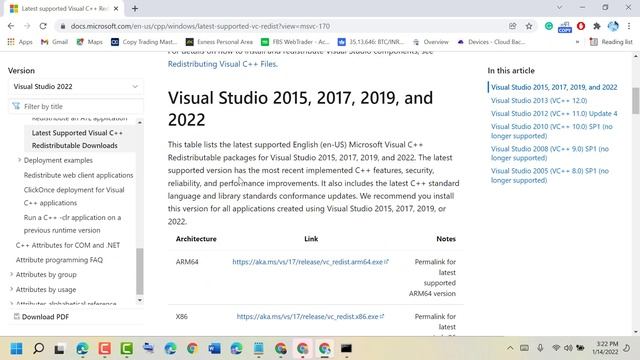
Task: Open the blue COPY extension icon
Action: click(565, 27)
